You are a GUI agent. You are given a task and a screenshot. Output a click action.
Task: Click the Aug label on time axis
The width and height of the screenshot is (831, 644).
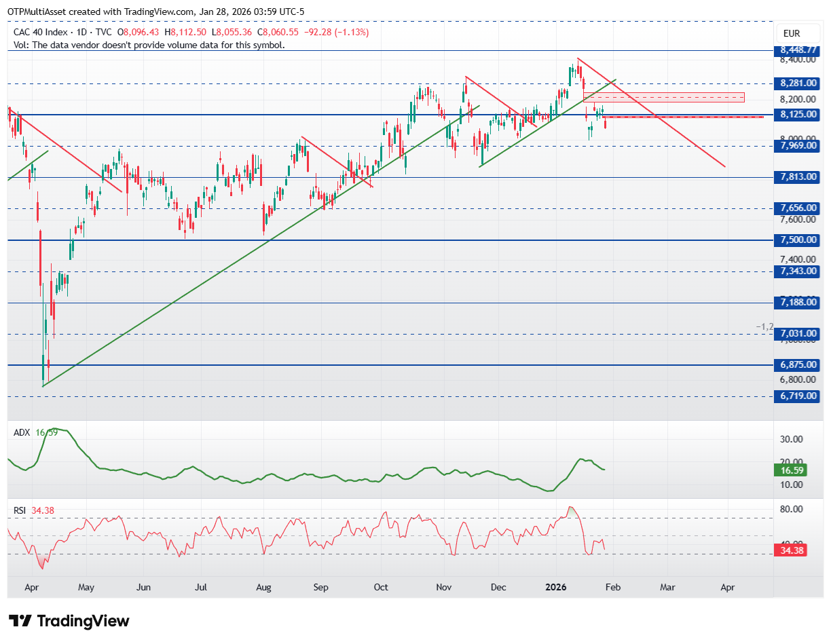(265, 586)
